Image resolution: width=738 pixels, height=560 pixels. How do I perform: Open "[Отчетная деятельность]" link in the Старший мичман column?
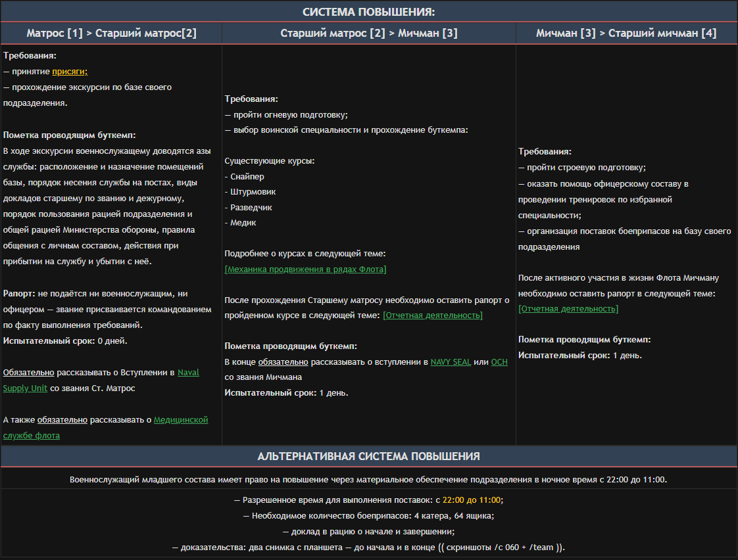pos(568,309)
